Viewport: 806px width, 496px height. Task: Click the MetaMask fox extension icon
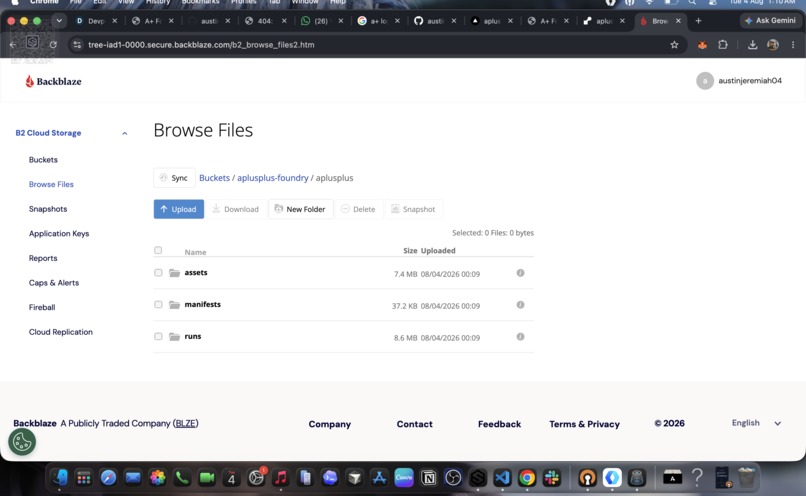tap(702, 45)
